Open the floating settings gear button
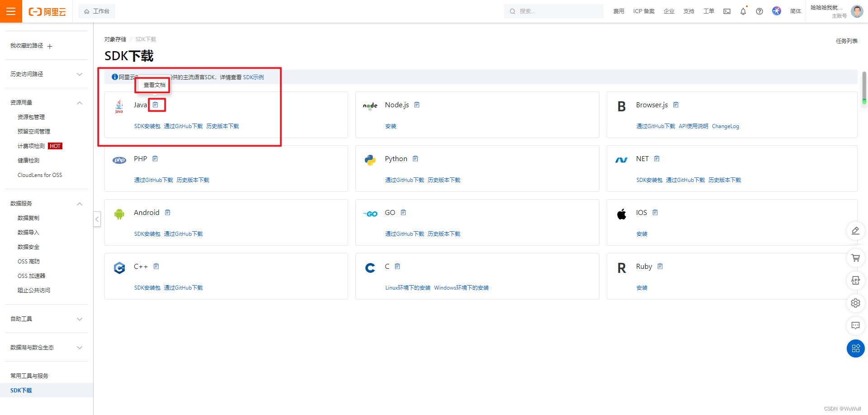The height and width of the screenshot is (415, 868). [855, 303]
